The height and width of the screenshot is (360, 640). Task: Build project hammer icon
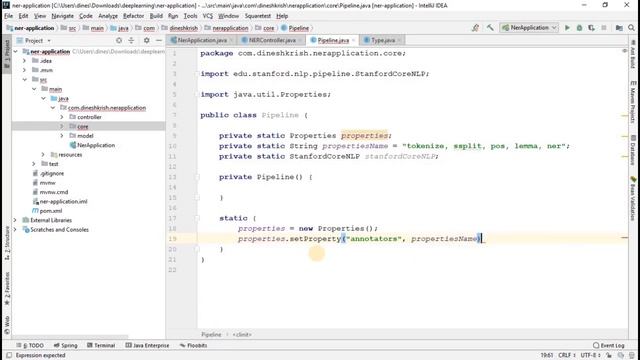click(x=490, y=28)
